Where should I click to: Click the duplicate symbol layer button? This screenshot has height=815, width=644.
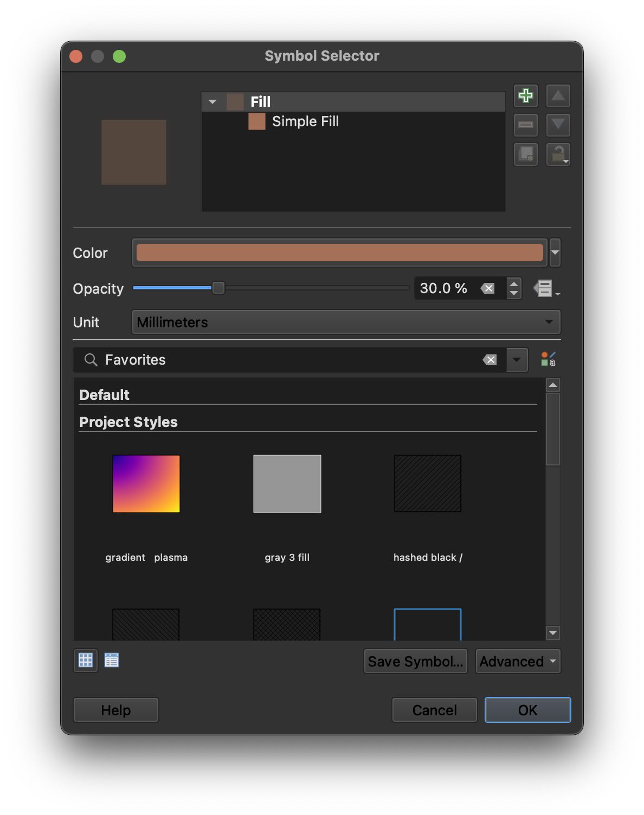[x=525, y=154]
